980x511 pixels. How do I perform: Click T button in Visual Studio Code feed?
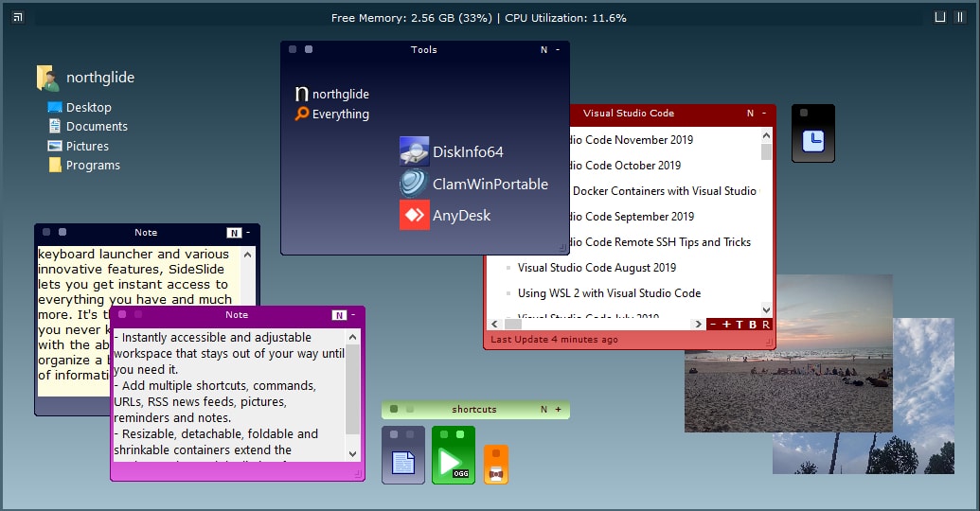click(x=739, y=325)
